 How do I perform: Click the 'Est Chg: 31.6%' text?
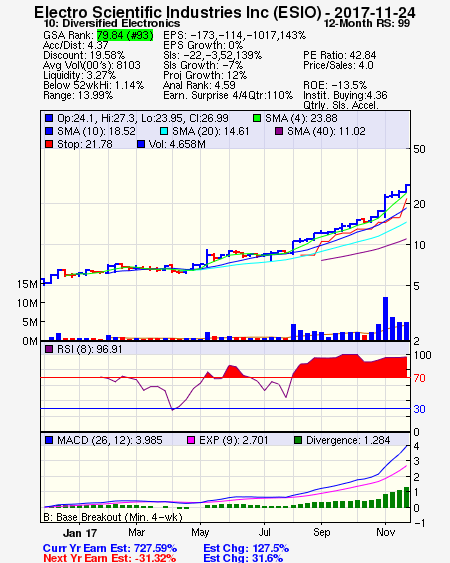[243, 558]
